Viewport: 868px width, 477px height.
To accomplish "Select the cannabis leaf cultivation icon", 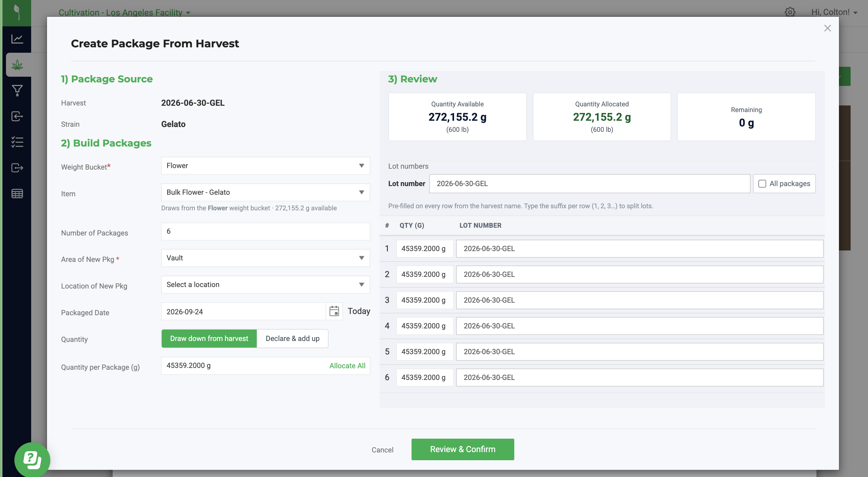I will tap(17, 65).
